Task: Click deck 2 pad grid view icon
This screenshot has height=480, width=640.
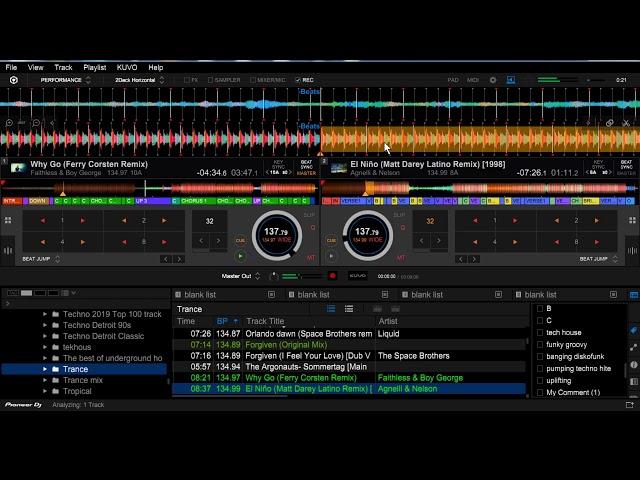Action: tap(632, 220)
